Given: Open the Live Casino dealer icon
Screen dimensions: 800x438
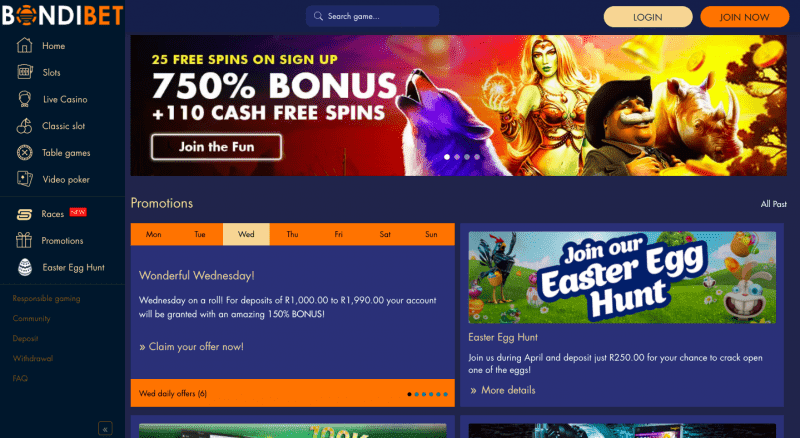Looking at the screenshot, I should (24, 99).
